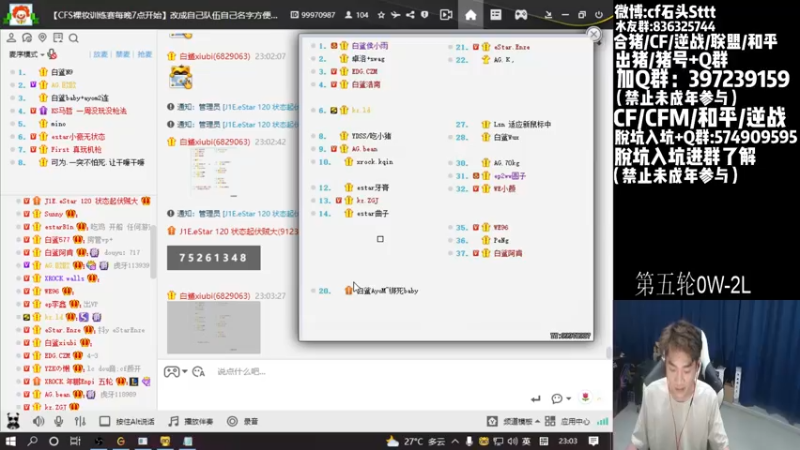The width and height of the screenshot is (800, 450).
Task: Select queue user estar小薇无状态
Action: tap(78, 137)
